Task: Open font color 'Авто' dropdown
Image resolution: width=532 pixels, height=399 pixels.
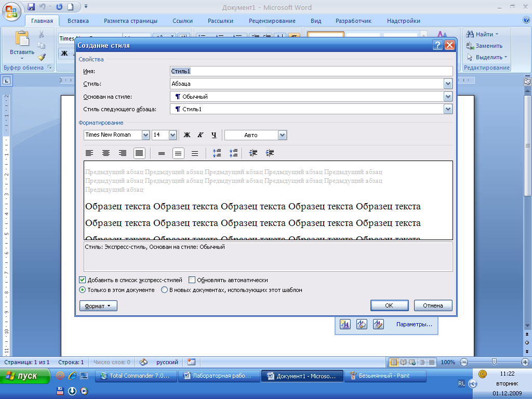Action: point(282,135)
